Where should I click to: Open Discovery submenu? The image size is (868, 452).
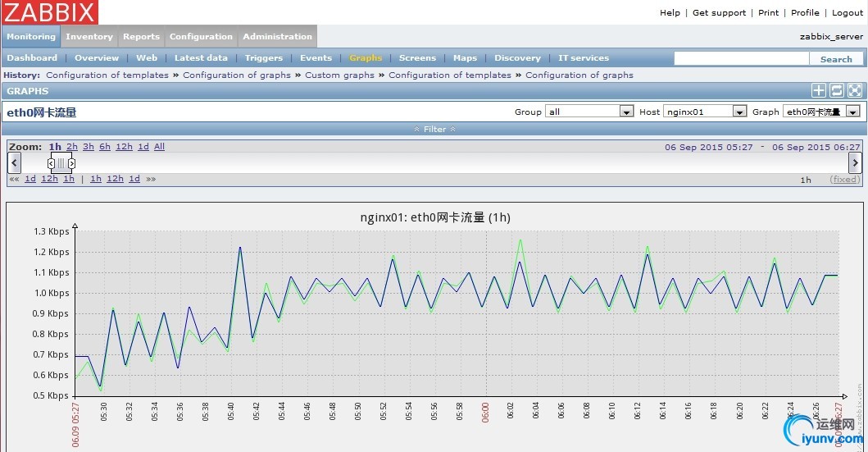pos(517,57)
